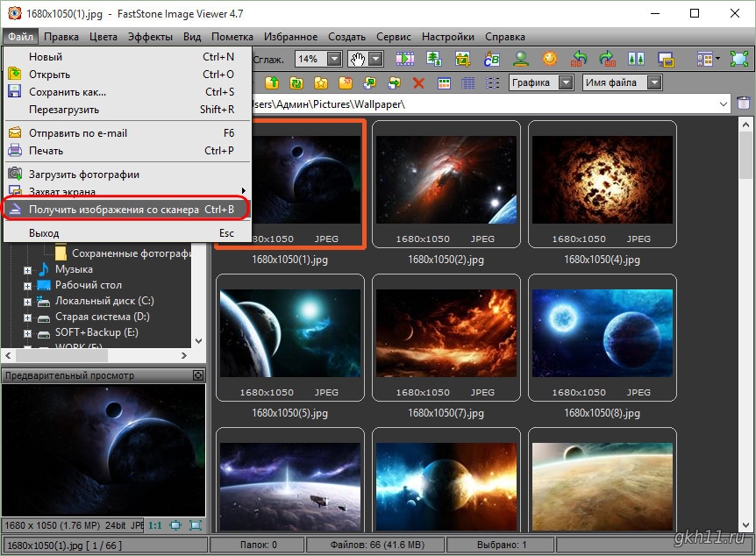Screen dimensions: 756x556
Task: Click Сохранить как... in File menu
Action: 68,92
